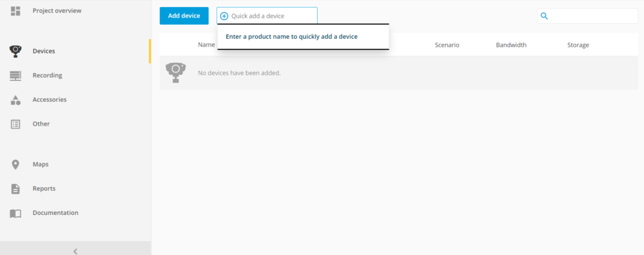Click the plus icon in Quick add field
The width and height of the screenshot is (644, 255).
coord(225,16)
